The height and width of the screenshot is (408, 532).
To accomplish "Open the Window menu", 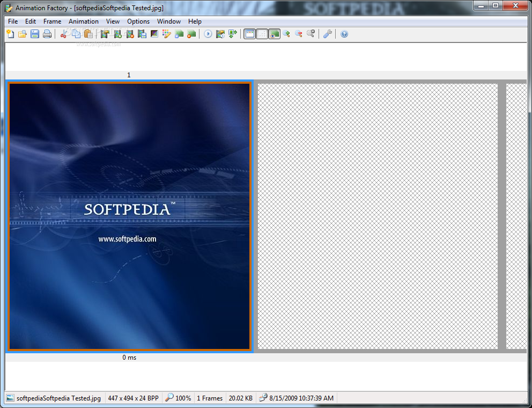I will point(169,21).
